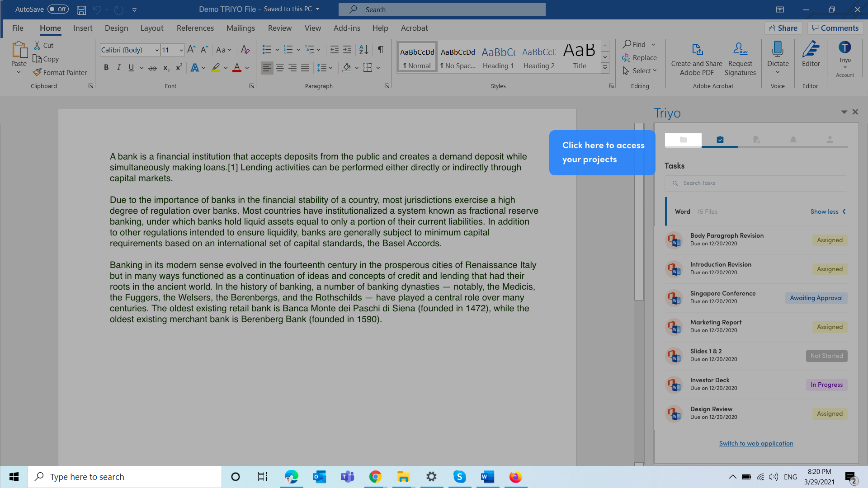The width and height of the screenshot is (868, 488).
Task: Toggle Underline formatting
Action: click(x=131, y=68)
